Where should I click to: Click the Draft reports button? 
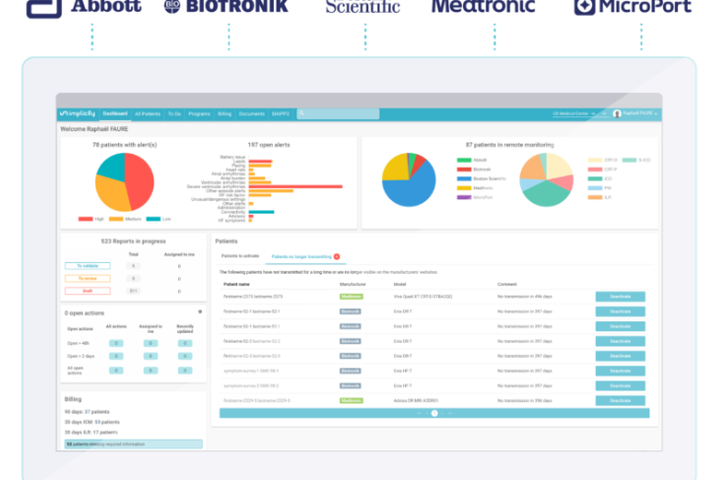88,291
